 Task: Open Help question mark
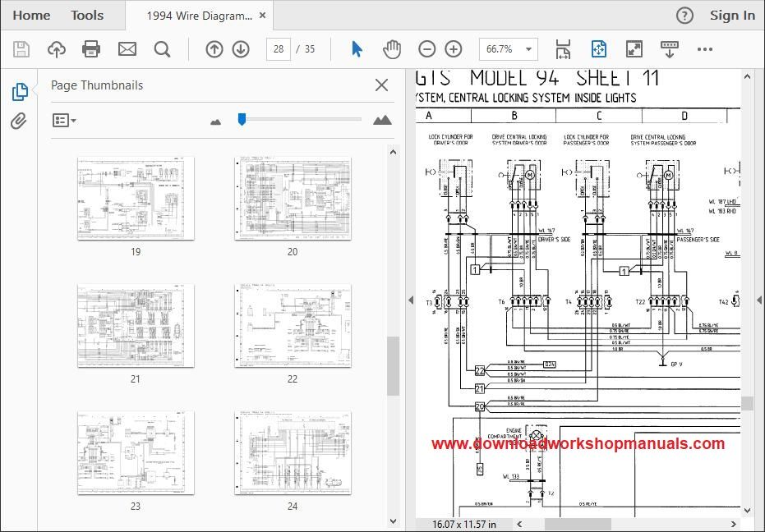click(684, 16)
